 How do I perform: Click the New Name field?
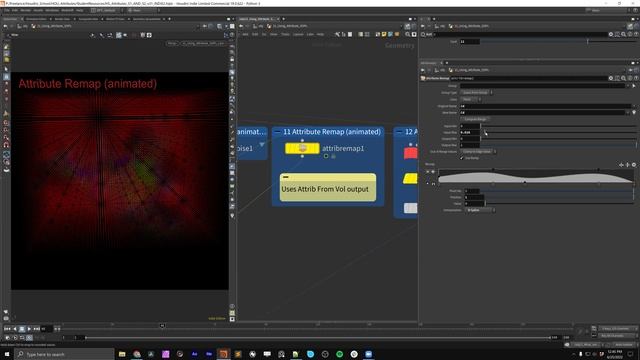click(x=542, y=112)
